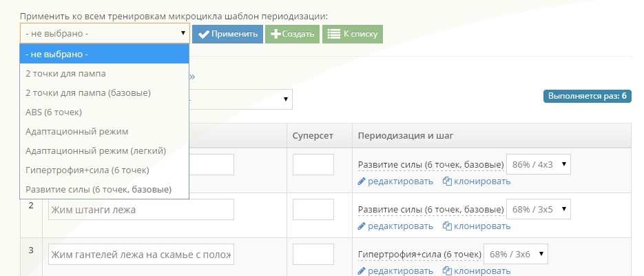
Task: Click the pencil edit icon in the first row
Action: pos(362,181)
